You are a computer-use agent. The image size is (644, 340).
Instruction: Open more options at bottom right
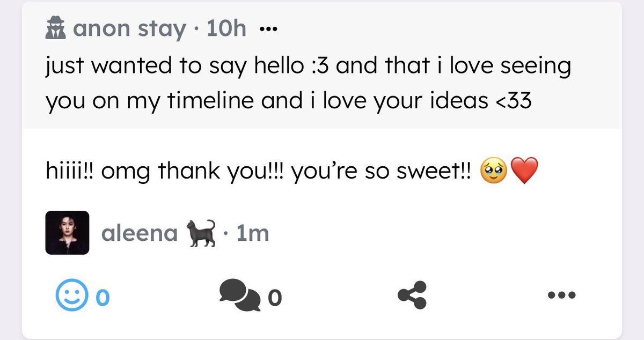(561, 295)
